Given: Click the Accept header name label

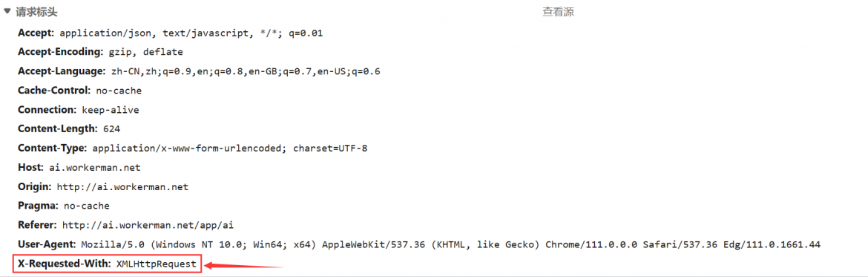Looking at the screenshot, I should 36,33.
